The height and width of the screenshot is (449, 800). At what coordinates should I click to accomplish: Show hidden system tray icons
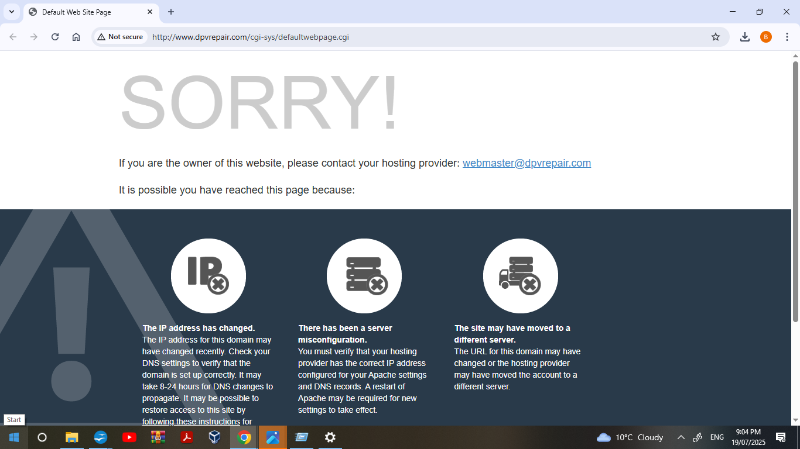pyautogui.click(x=680, y=437)
